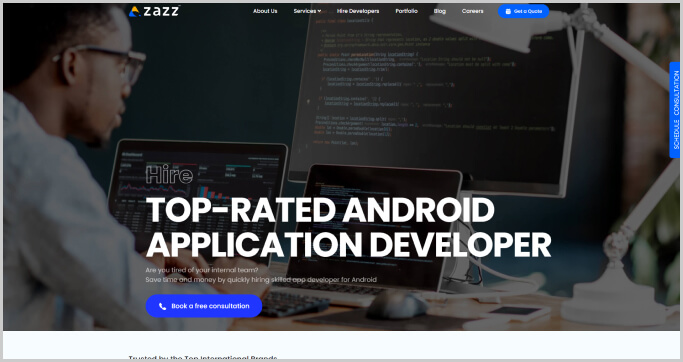This screenshot has height=362, width=683.
Task: Click the Get a Quote button
Action: [523, 11]
